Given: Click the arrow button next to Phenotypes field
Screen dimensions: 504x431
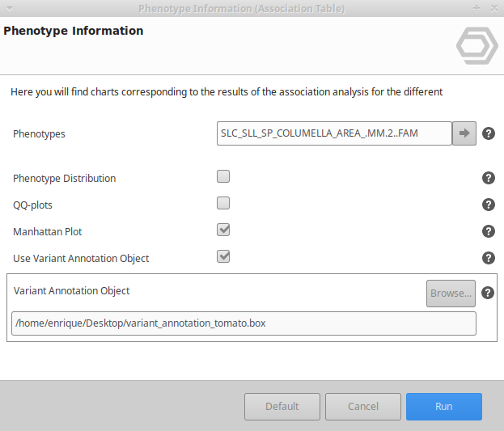Looking at the screenshot, I should tap(464, 133).
